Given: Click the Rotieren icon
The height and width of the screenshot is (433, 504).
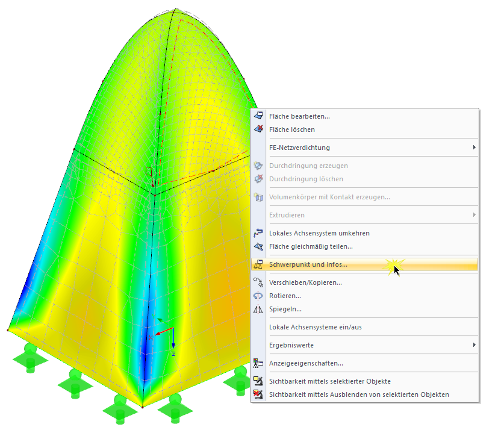Looking at the screenshot, I should point(258,296).
